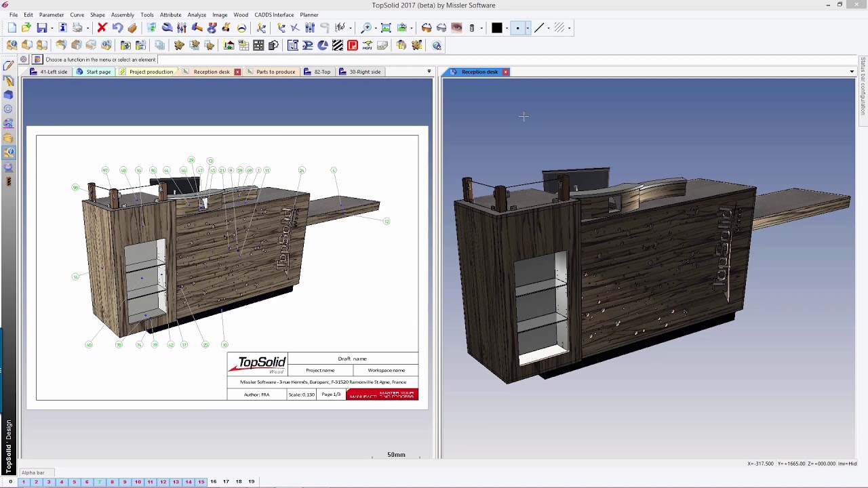Switch to the 41-Left side tab
The height and width of the screenshot is (488, 868).
coord(49,72)
